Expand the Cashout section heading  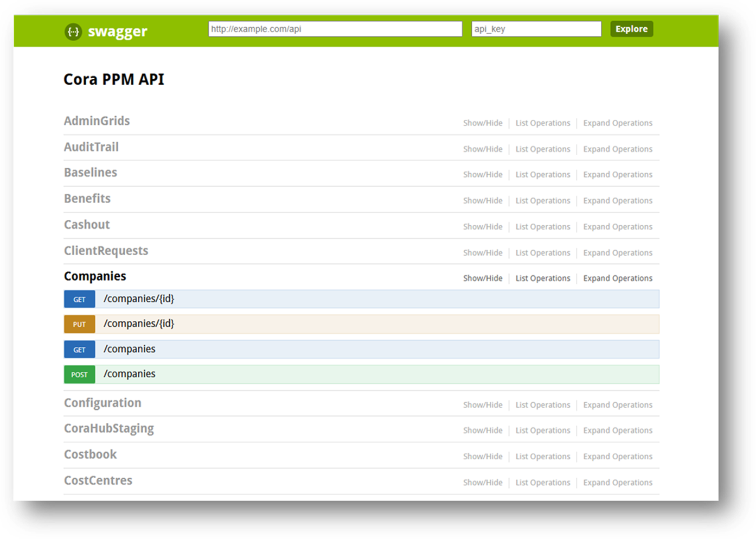87,225
